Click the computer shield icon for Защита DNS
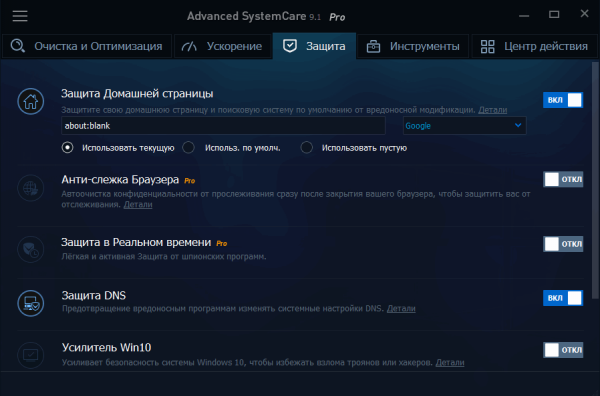 click(31, 303)
